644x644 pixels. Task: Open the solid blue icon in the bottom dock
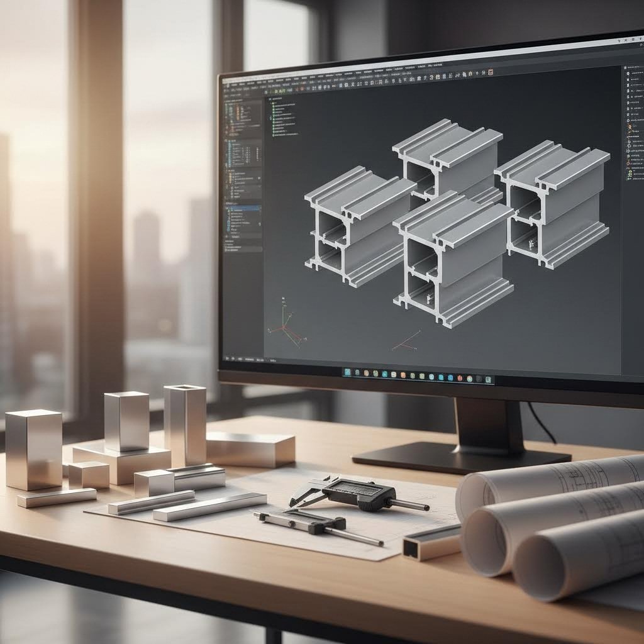[x=450, y=378]
